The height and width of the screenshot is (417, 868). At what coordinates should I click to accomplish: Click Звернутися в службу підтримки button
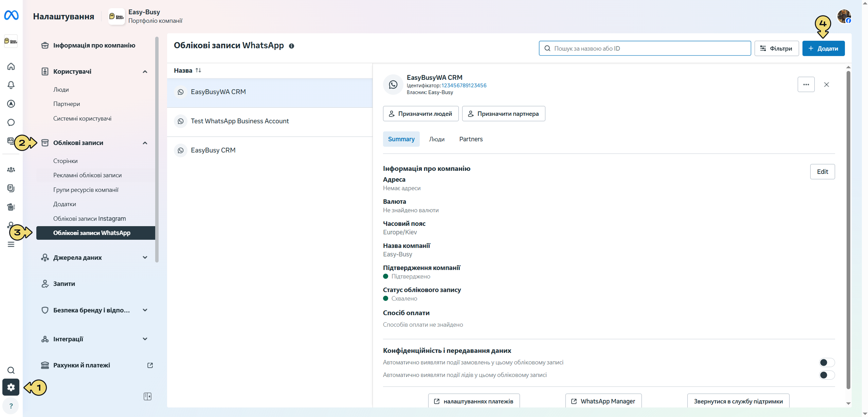[x=738, y=401]
